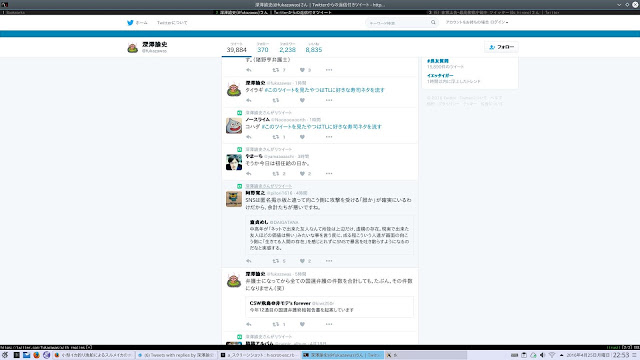Viewport: 640px width, 360px height.
Task: Click 深澤諭史 profile name in header
Action: [x=155, y=44]
